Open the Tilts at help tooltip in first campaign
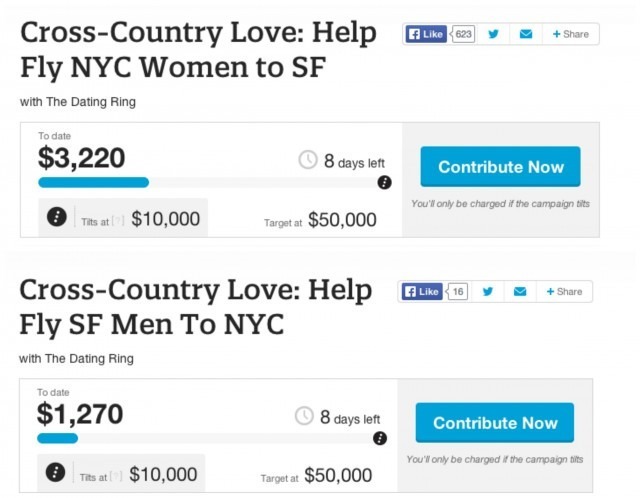Image resolution: width=640 pixels, height=498 pixels. (118, 222)
